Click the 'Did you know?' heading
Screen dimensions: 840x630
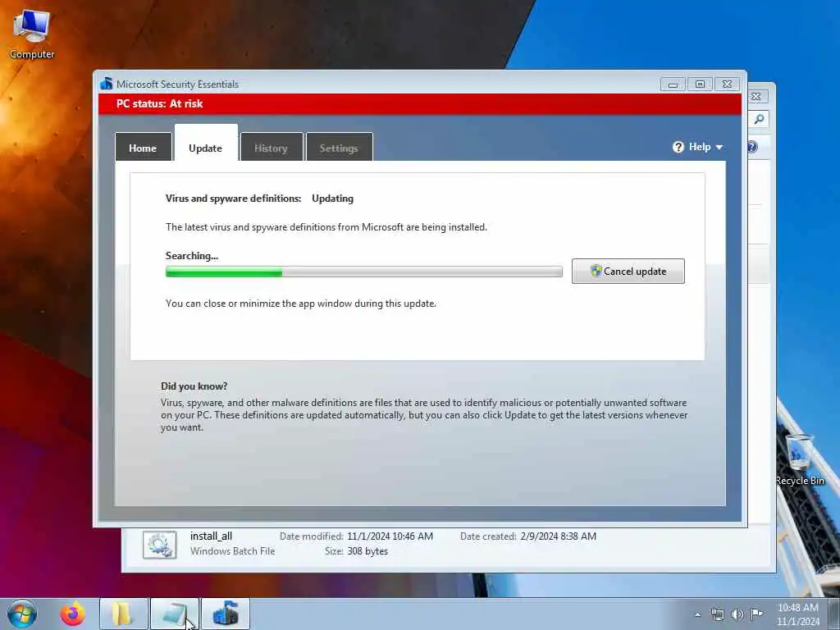(194, 386)
